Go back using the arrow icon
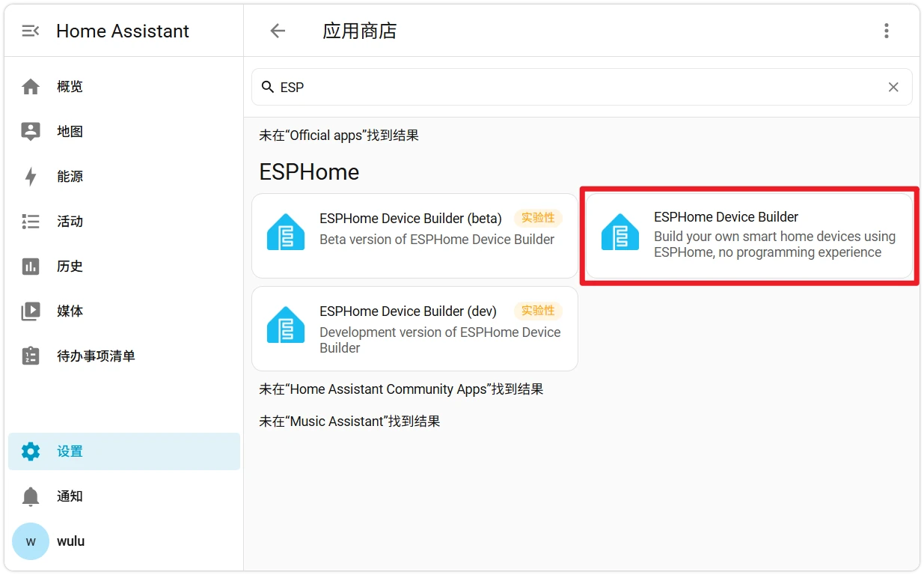 pos(278,31)
